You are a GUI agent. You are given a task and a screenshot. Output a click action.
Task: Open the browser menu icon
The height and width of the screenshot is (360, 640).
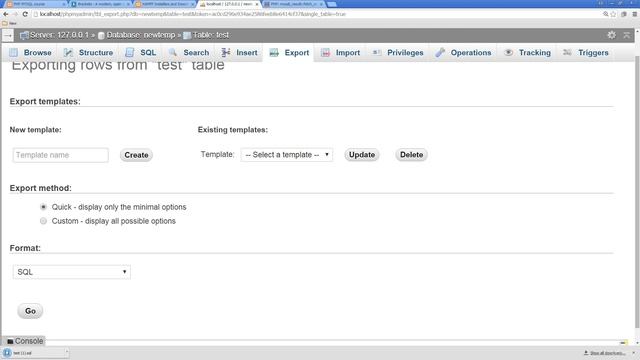(x=635, y=14)
